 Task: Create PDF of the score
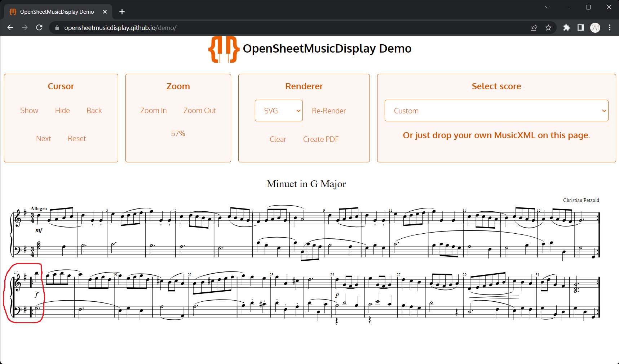(320, 139)
